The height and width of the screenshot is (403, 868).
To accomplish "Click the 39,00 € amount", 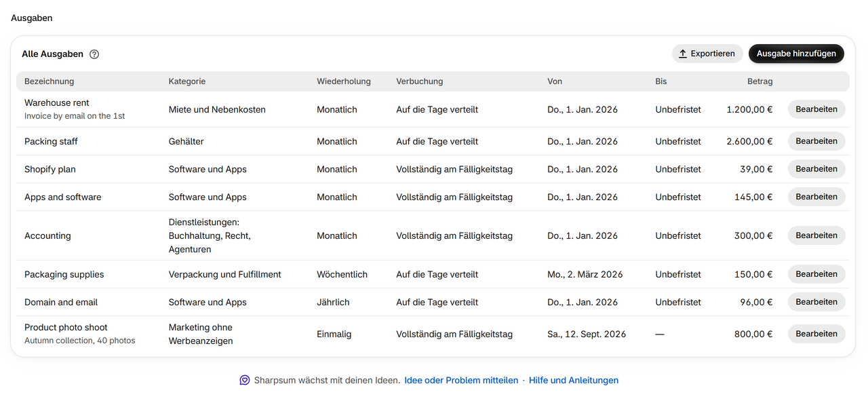I will pos(756,170).
